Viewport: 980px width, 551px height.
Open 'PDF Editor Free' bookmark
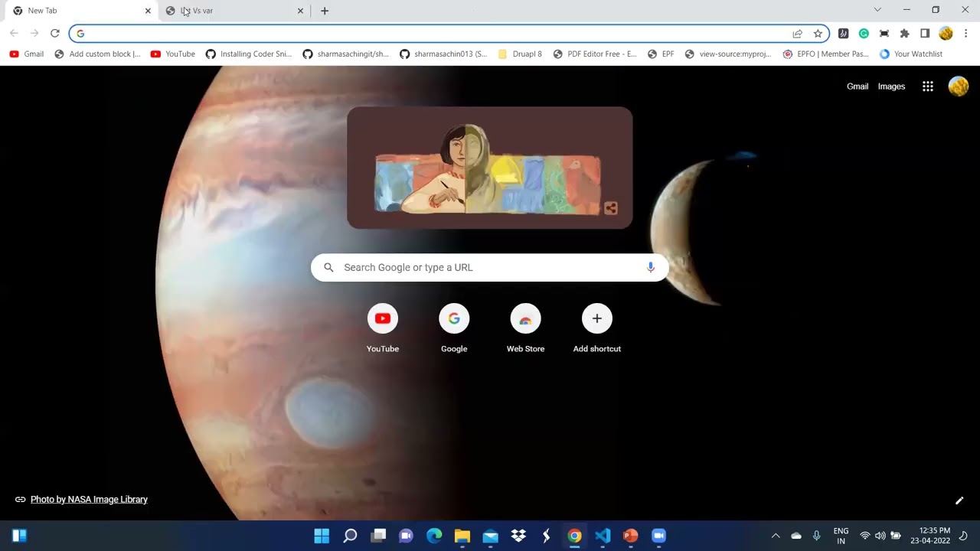click(595, 54)
